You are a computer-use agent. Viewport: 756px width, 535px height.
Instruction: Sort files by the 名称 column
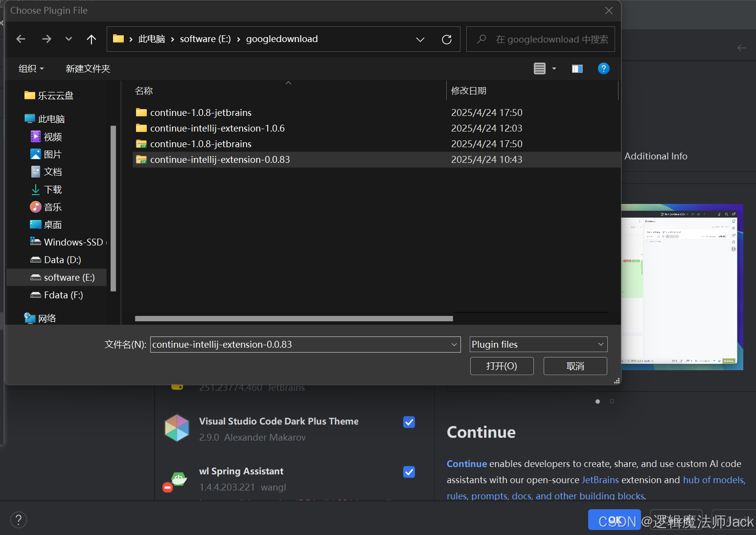pos(144,91)
